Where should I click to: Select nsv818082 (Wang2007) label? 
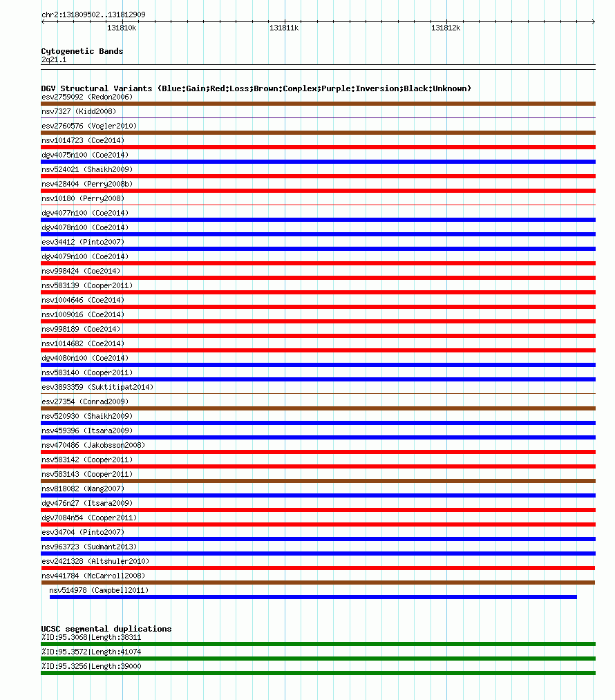tap(83, 489)
